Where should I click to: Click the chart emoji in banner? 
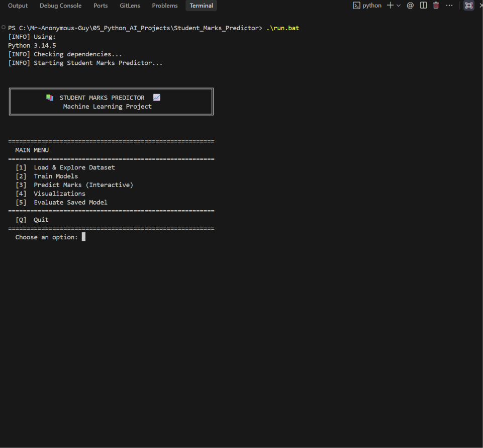(x=156, y=98)
